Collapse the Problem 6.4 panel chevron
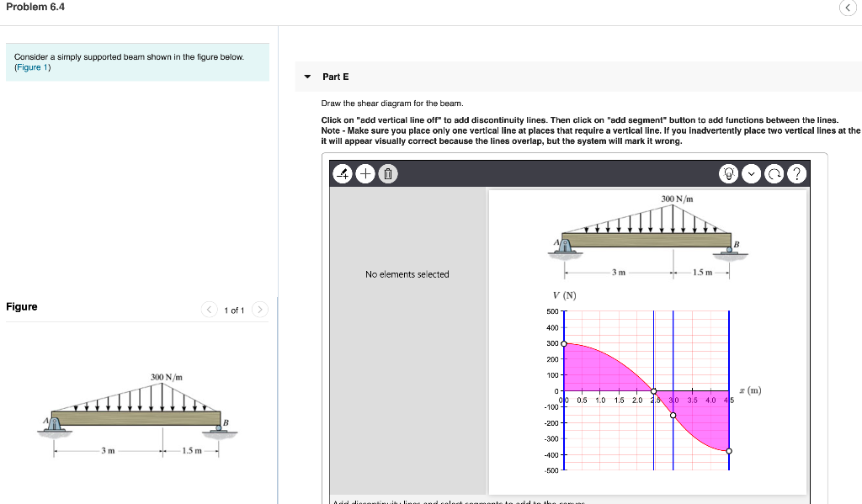Viewport: 862px width, 504px height. tap(848, 8)
